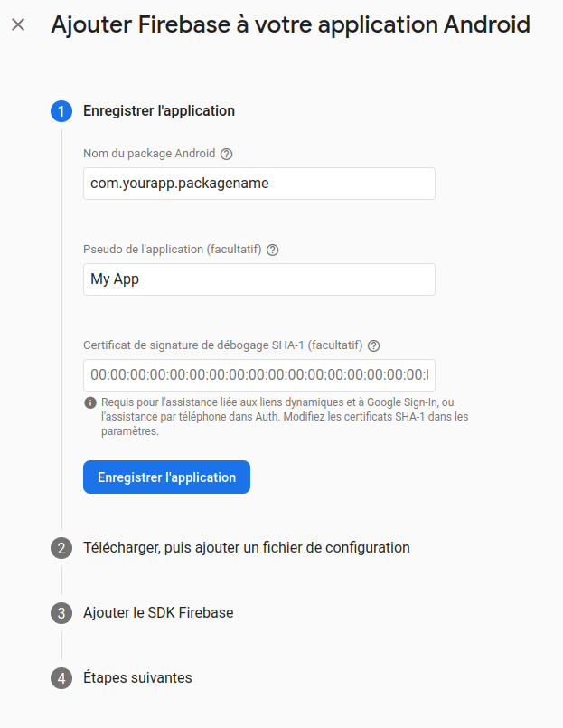This screenshot has width=563, height=728.
Task: Click the Nom du package Android label
Action: (x=149, y=154)
